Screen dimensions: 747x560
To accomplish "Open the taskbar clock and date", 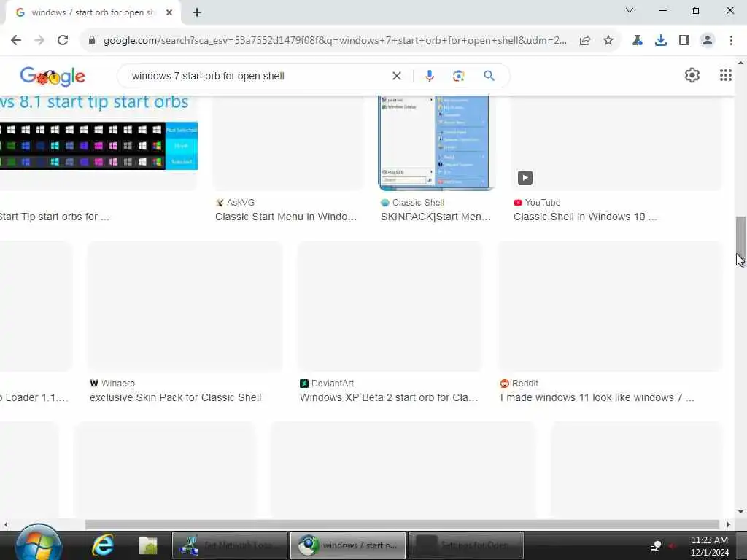I will 710,546.
